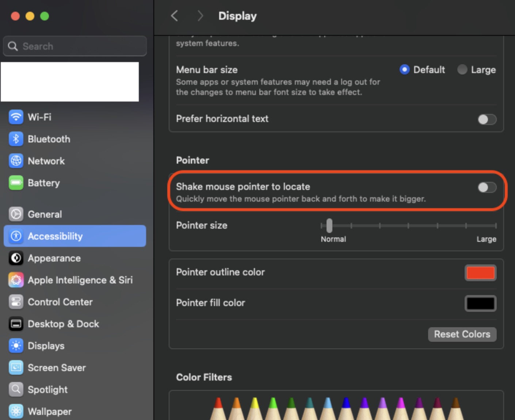
Task: Open Appearance in the sidebar
Action: [x=54, y=258]
